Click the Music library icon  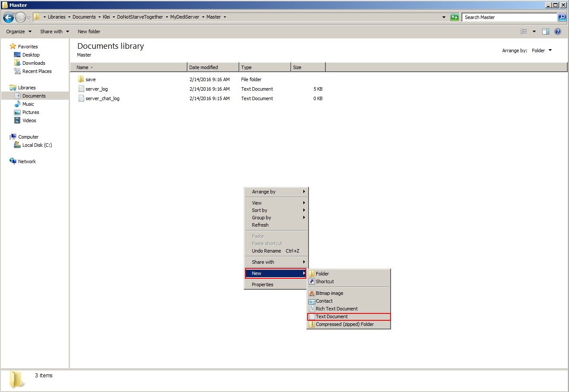click(x=17, y=104)
